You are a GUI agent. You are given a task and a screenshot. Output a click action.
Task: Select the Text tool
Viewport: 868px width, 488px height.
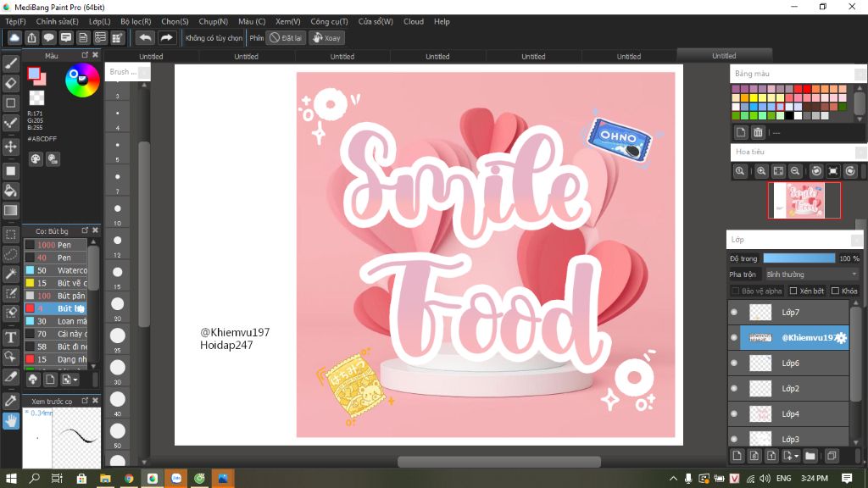(10, 337)
